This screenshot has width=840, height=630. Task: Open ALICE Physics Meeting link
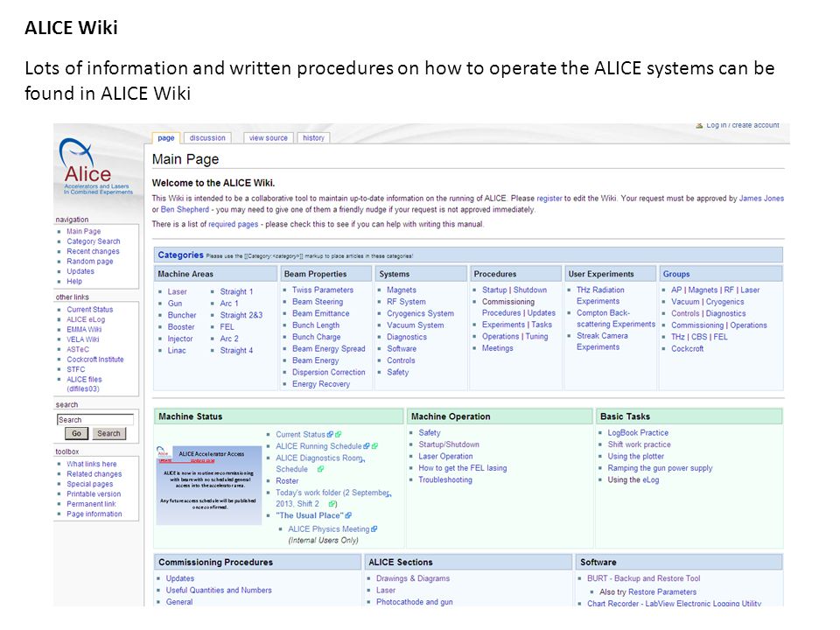pyautogui.click(x=328, y=529)
